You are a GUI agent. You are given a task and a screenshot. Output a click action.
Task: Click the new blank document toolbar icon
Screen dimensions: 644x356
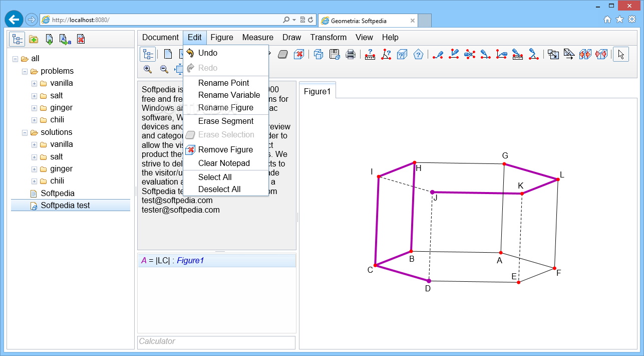pyautogui.click(x=169, y=54)
